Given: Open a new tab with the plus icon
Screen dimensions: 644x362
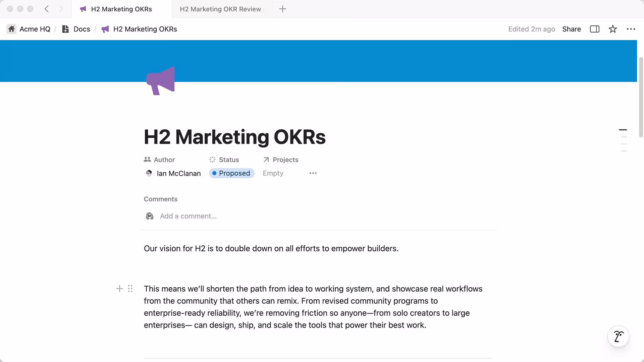Looking at the screenshot, I should (282, 9).
